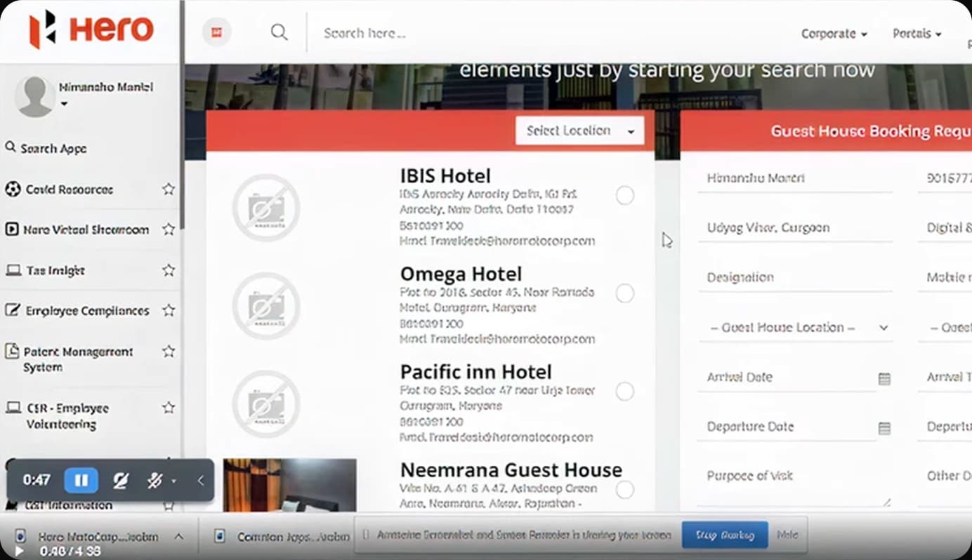Click the Stop sharing button
Viewport: 972px width, 560px height.
[725, 535]
